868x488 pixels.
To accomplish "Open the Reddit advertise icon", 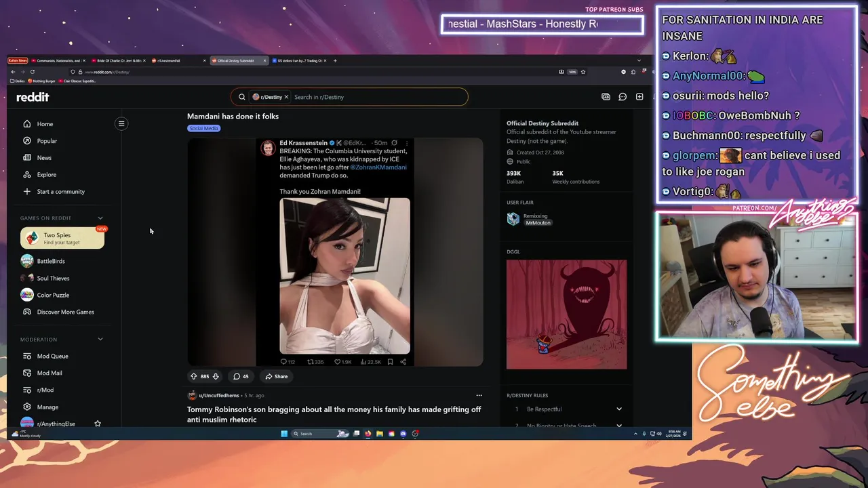I will click(x=606, y=97).
